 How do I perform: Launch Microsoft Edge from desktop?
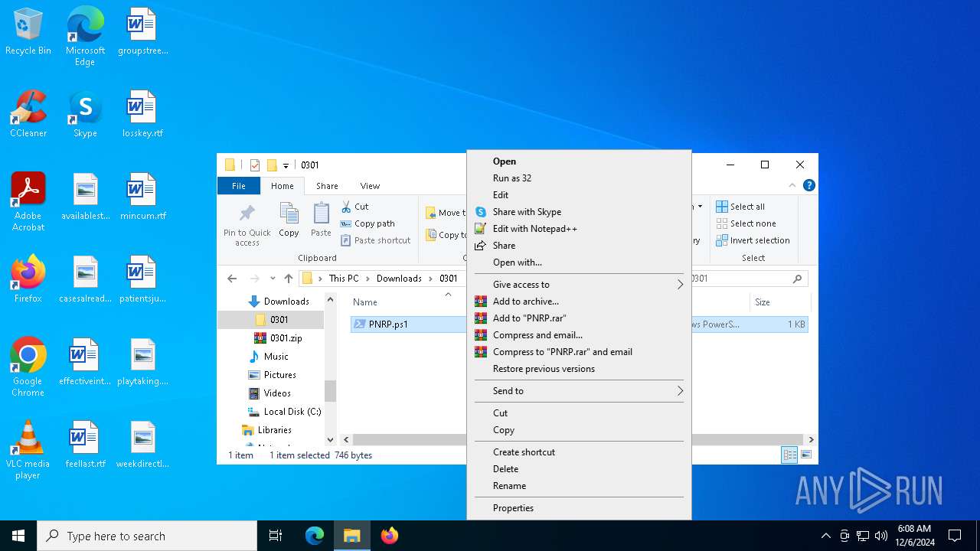coord(85,37)
